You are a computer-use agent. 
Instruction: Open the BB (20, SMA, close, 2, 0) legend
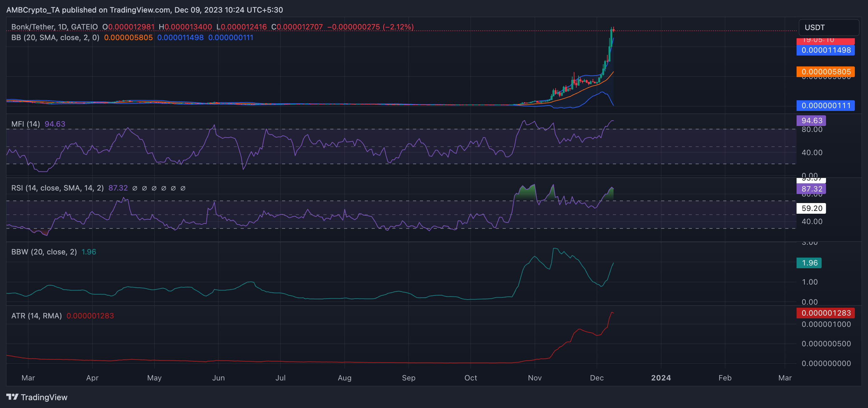(55, 37)
